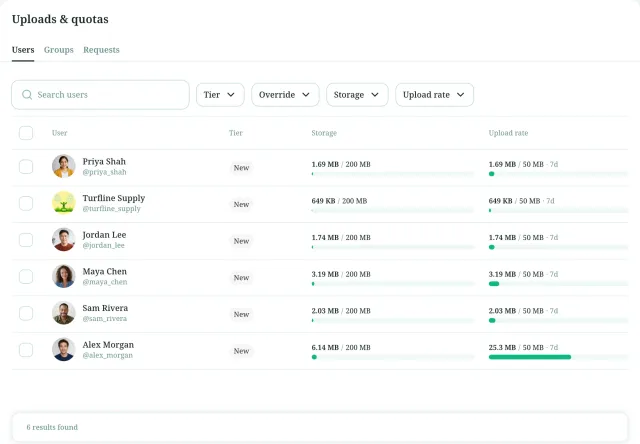Click Sam Rivera's New tier badge
The image size is (640, 444).
point(241,315)
